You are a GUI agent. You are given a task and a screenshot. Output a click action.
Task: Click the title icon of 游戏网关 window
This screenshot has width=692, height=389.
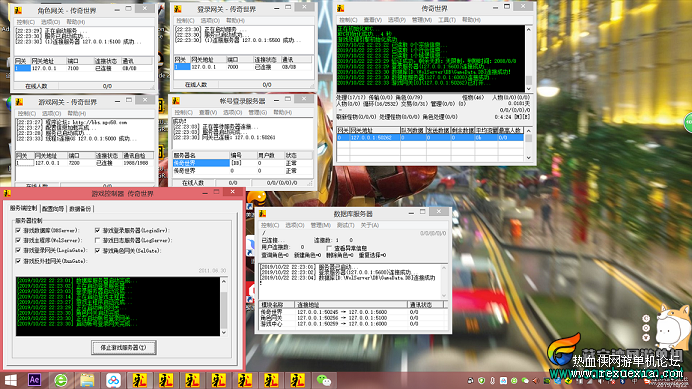pyautogui.click(x=19, y=102)
